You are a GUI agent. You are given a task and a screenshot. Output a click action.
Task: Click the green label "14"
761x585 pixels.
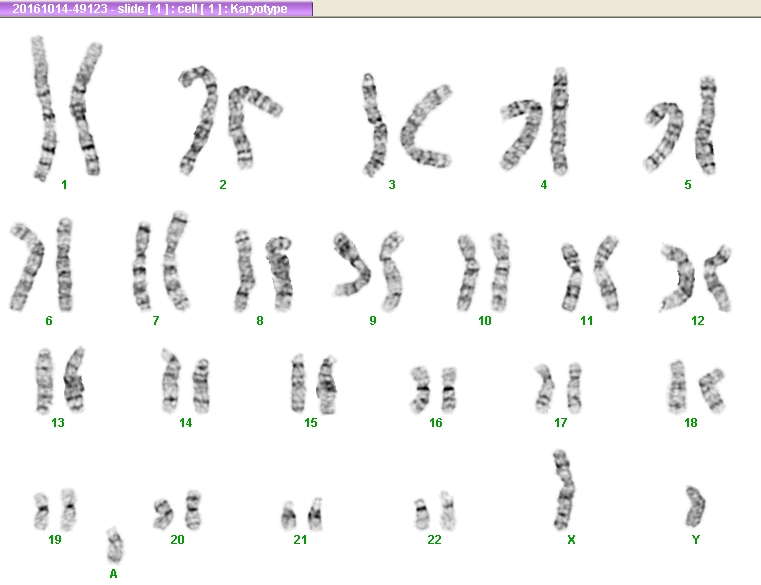(x=186, y=422)
